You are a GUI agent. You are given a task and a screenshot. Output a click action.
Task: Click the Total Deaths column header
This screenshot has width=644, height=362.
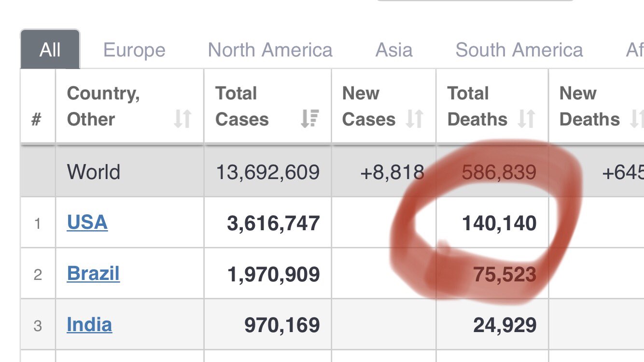[492, 106]
